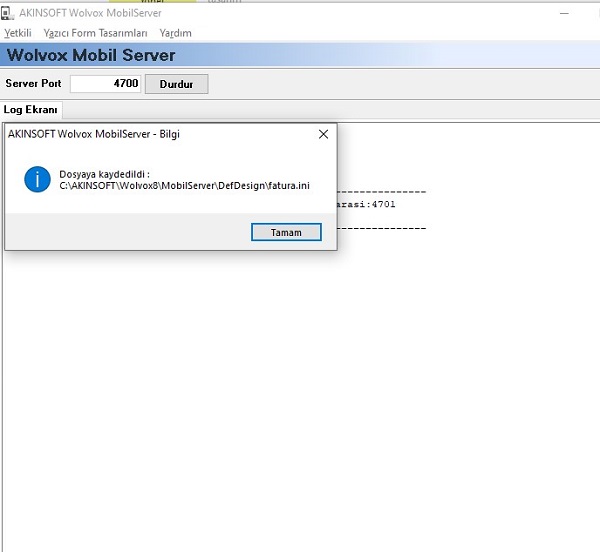Image resolution: width=600 pixels, height=552 pixels.
Task: Select the Log Ekranı tab
Action: pyautogui.click(x=31, y=110)
